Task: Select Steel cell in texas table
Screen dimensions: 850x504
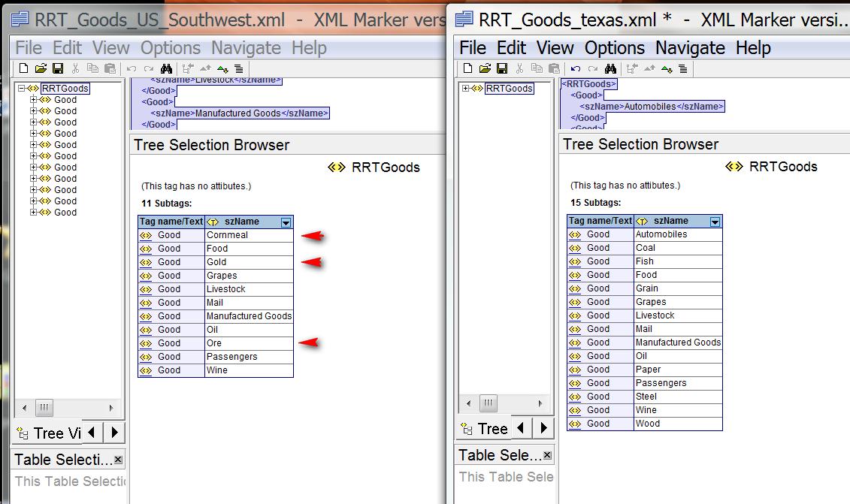Action: click(678, 397)
